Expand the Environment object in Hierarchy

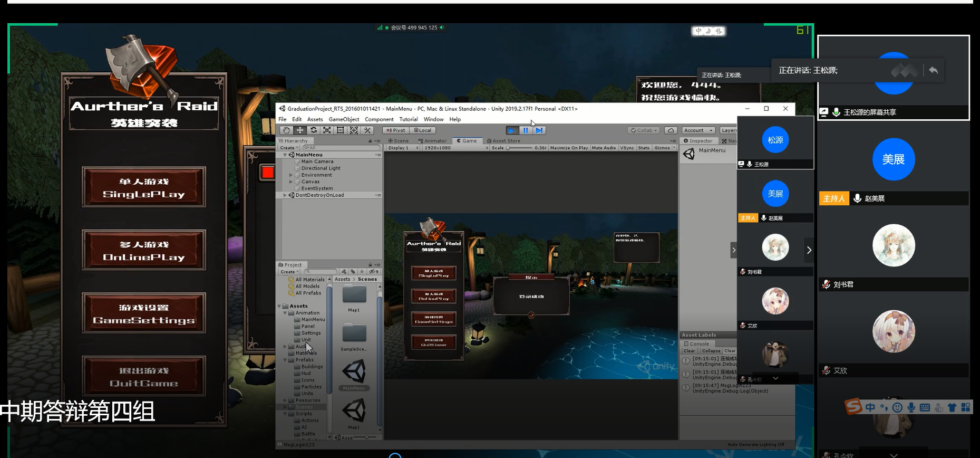coord(290,175)
